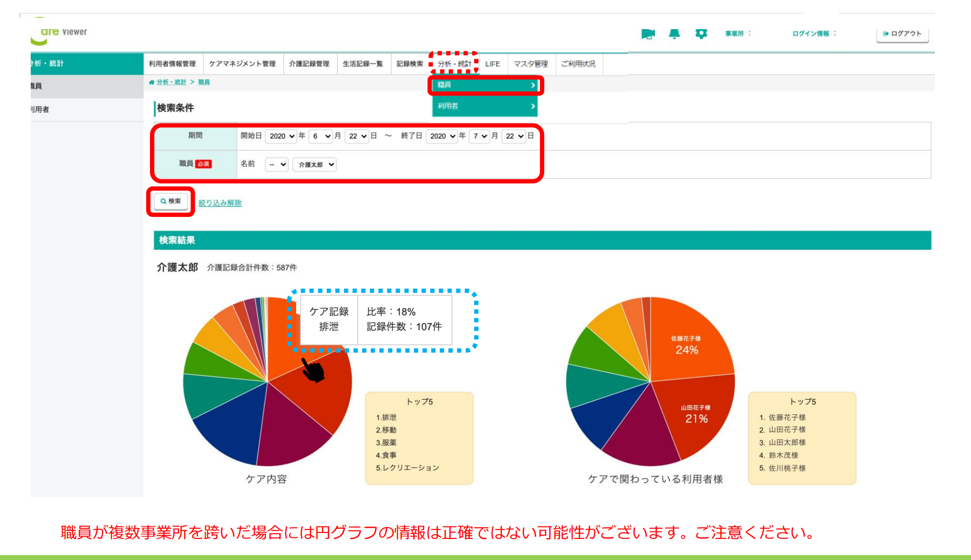Click the home icon in the breadcrumb
This screenshot has height=560, width=971.
[x=152, y=83]
